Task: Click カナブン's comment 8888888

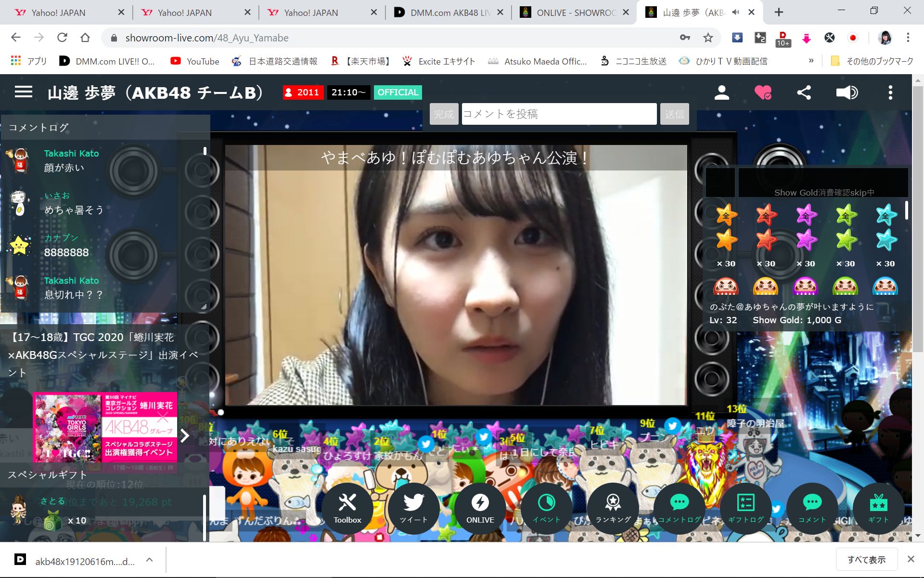Action: 66,252
